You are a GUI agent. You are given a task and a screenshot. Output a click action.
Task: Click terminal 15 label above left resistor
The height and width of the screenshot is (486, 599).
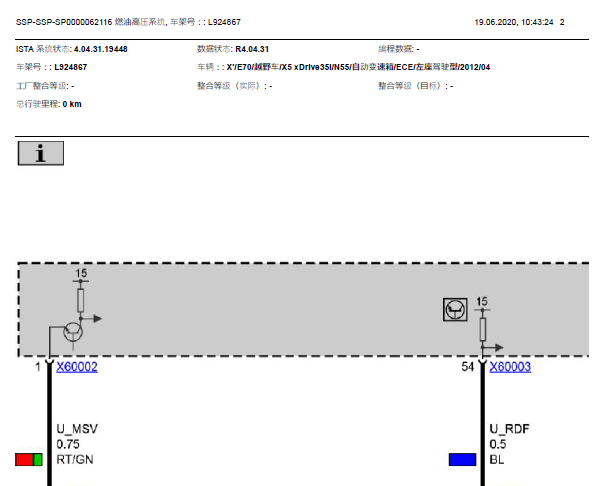point(81,273)
